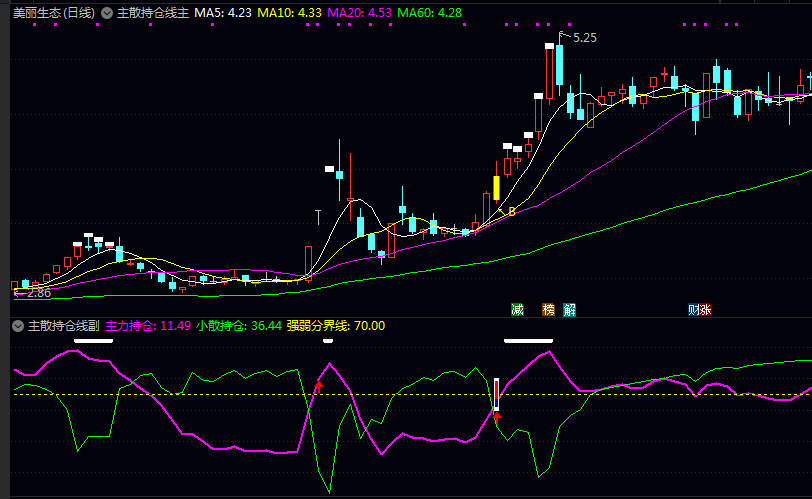Click the red 涨 event marker icon
The image size is (812, 499).
tap(706, 309)
